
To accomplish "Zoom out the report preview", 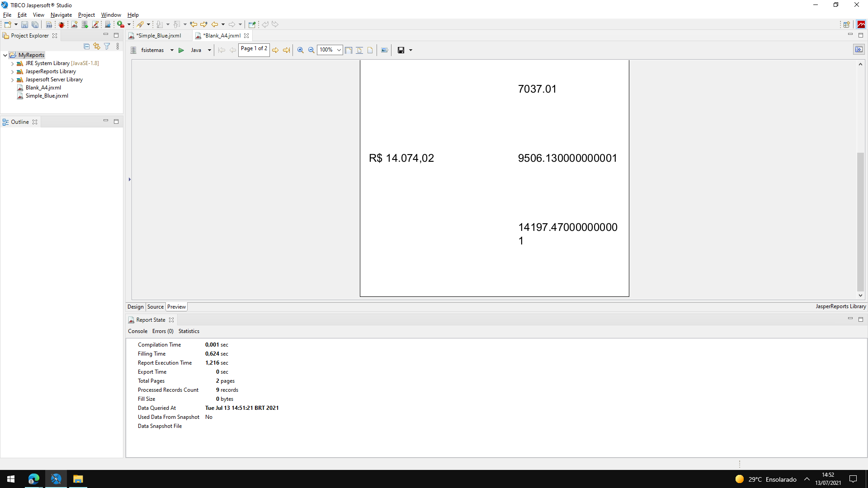I will 311,50.
